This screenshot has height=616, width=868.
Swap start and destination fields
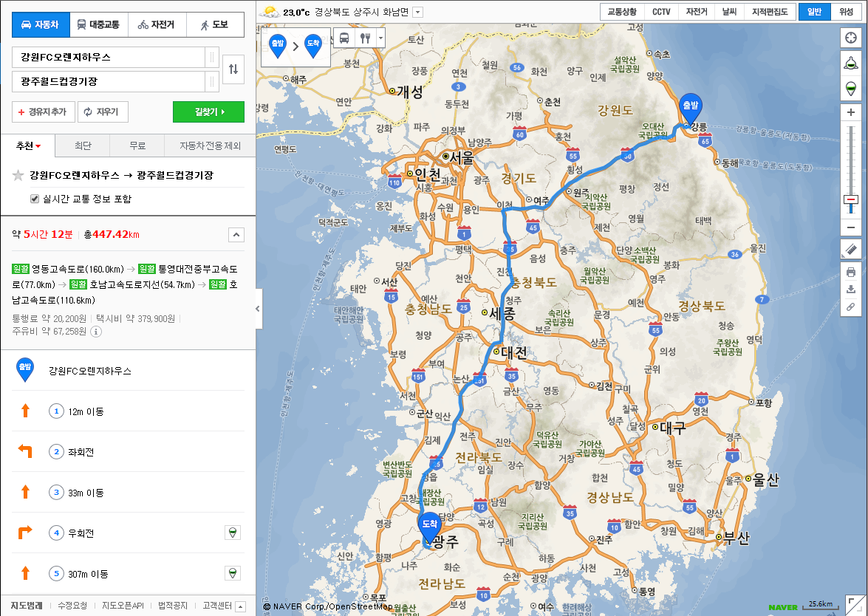click(233, 69)
